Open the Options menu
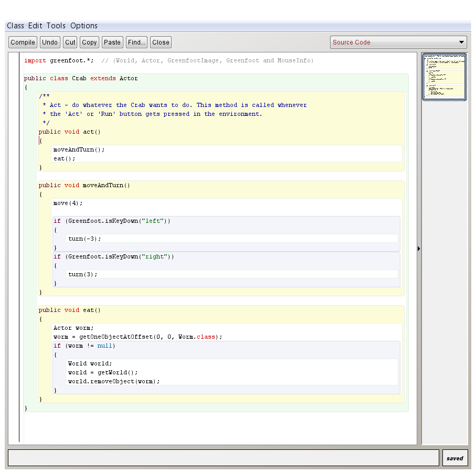 click(84, 26)
